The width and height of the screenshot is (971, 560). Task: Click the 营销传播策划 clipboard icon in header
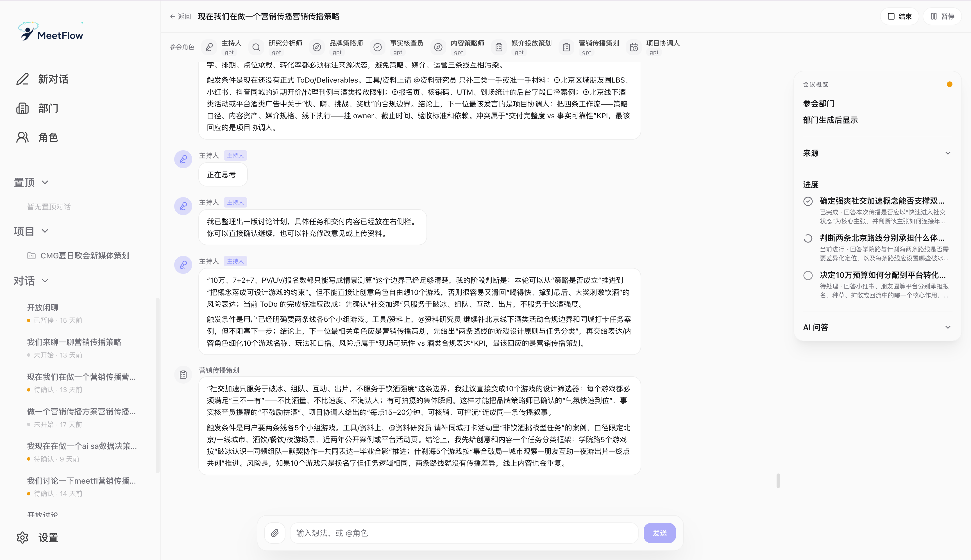pos(566,47)
